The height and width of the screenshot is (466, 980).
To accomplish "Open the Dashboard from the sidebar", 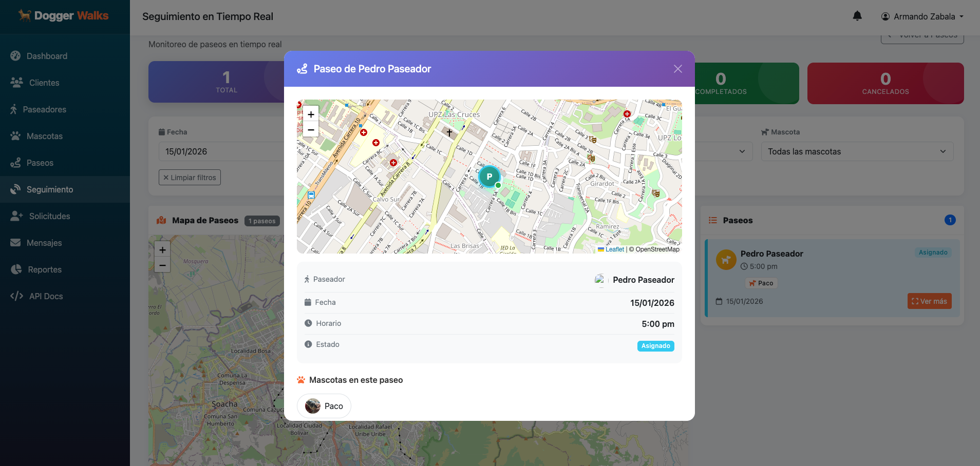I will click(x=47, y=56).
